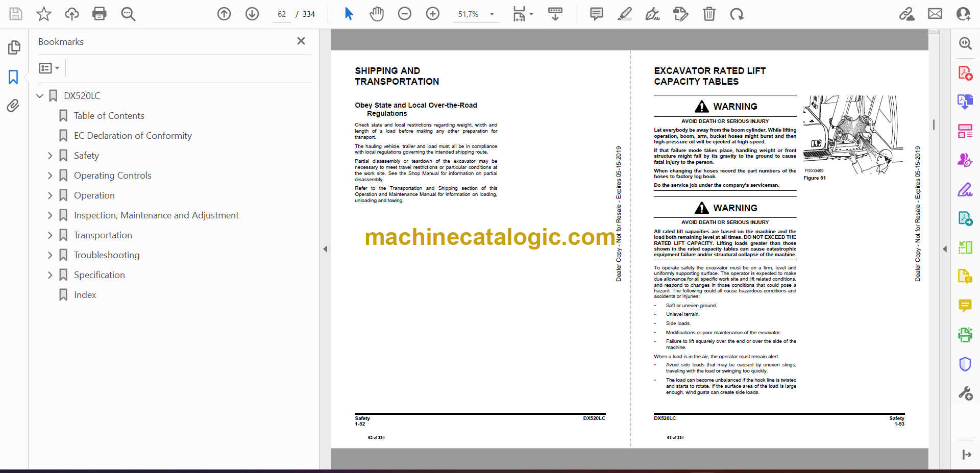
Task: Open the find text magnifier tool
Action: (x=128, y=14)
